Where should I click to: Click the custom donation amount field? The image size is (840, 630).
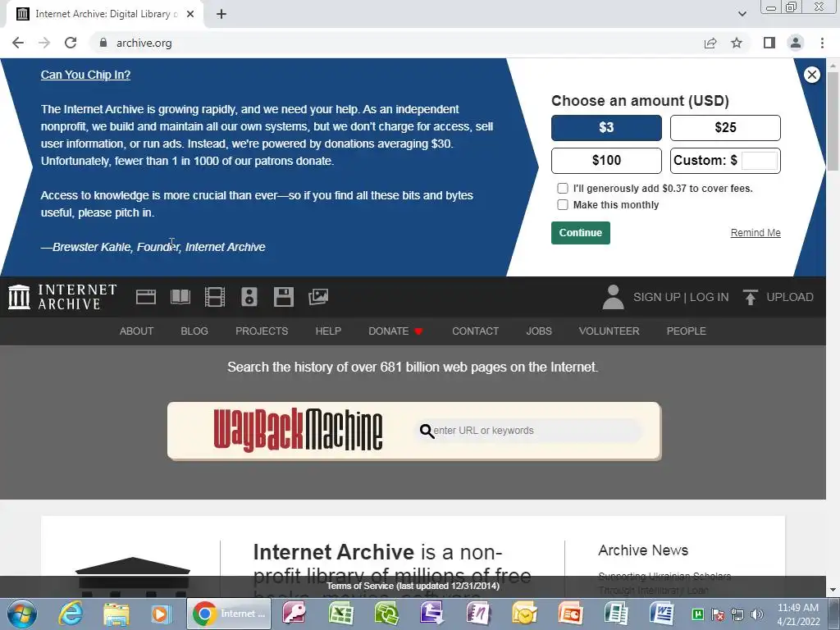[x=759, y=160]
